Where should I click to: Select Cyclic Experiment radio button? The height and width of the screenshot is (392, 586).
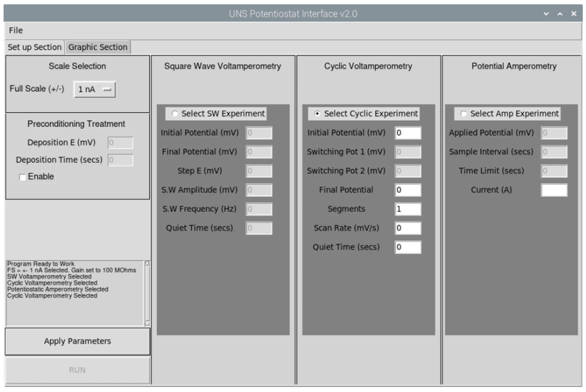pyautogui.click(x=317, y=114)
